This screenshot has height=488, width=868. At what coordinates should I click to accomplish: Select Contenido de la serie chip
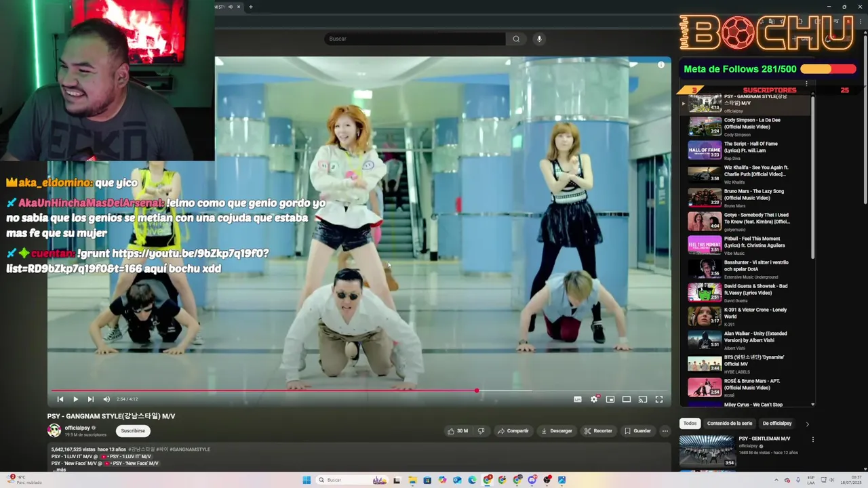(730, 424)
